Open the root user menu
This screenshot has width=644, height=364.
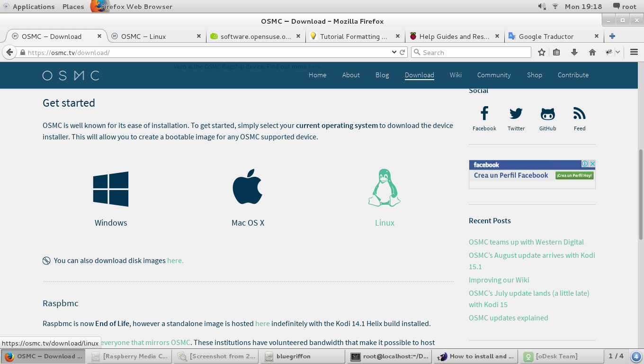pyautogui.click(x=625, y=7)
